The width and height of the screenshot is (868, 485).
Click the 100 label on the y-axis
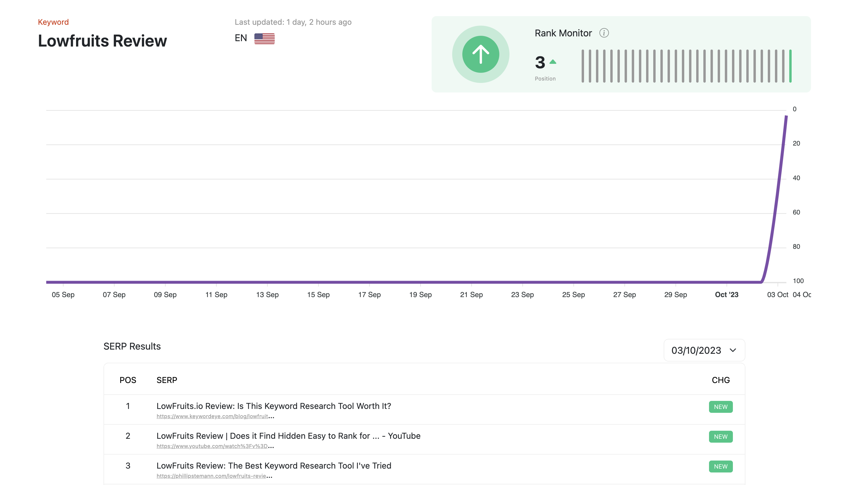[798, 281]
